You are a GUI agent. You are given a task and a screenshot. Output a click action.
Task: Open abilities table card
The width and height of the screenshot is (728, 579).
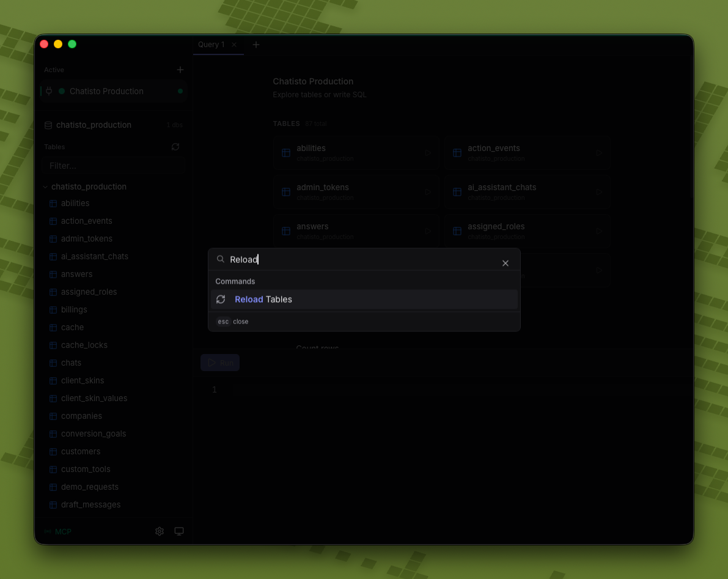(x=356, y=153)
